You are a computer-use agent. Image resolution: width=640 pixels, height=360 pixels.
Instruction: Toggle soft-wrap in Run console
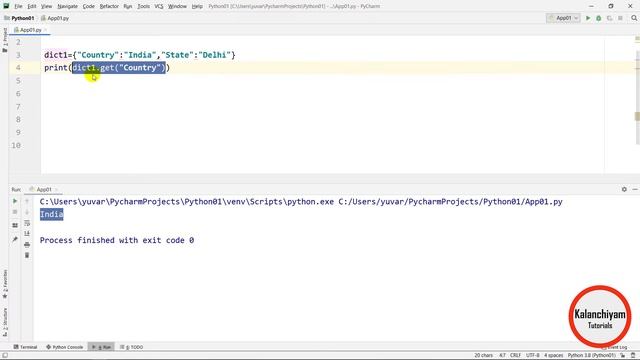(27, 223)
